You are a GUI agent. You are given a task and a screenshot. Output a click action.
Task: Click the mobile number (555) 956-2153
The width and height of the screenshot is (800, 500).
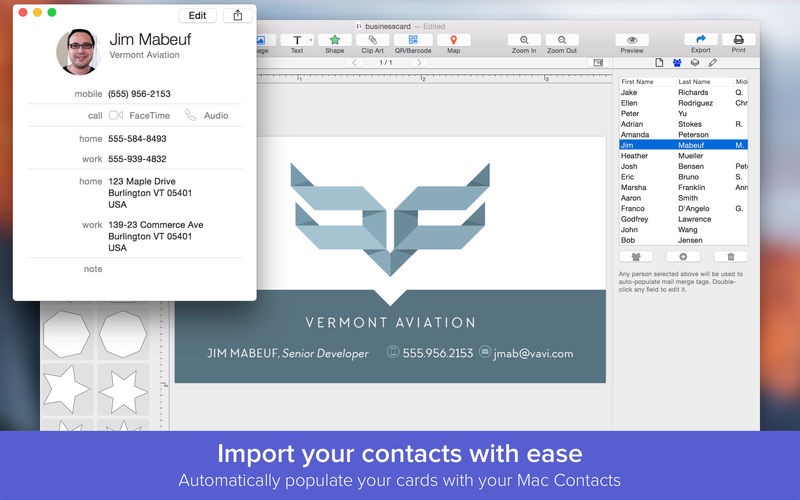coord(139,94)
